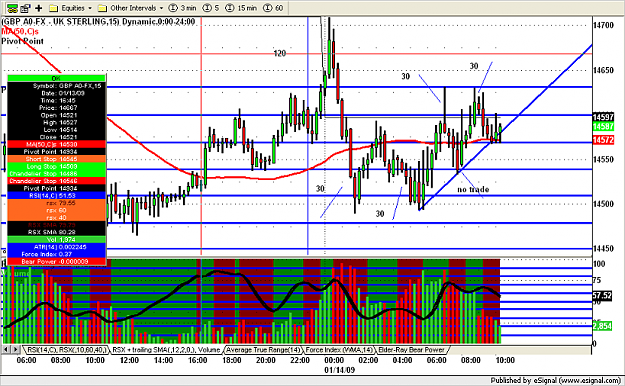Click the 14597 price marker on axis
This screenshot has height=386, width=625.
pos(603,117)
